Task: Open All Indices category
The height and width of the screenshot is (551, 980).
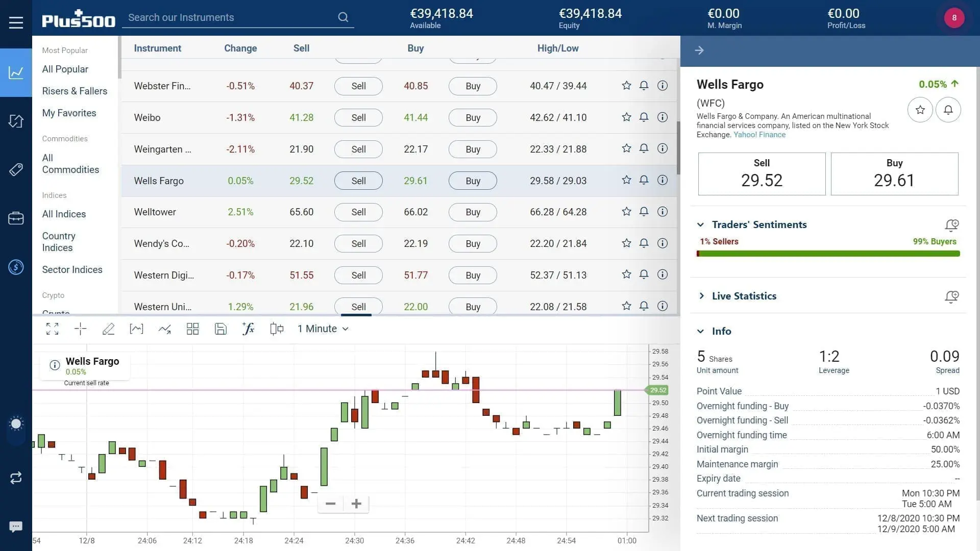Action: [x=64, y=214]
